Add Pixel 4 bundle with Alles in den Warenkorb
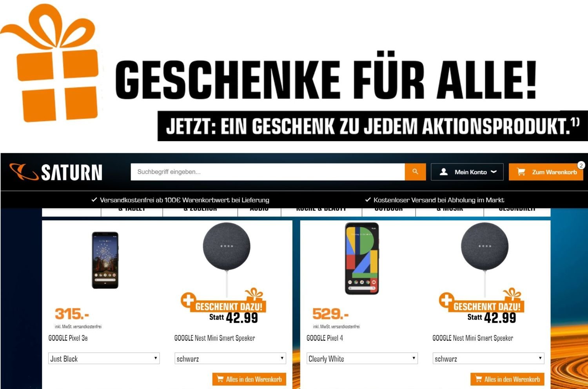 pos(507,379)
